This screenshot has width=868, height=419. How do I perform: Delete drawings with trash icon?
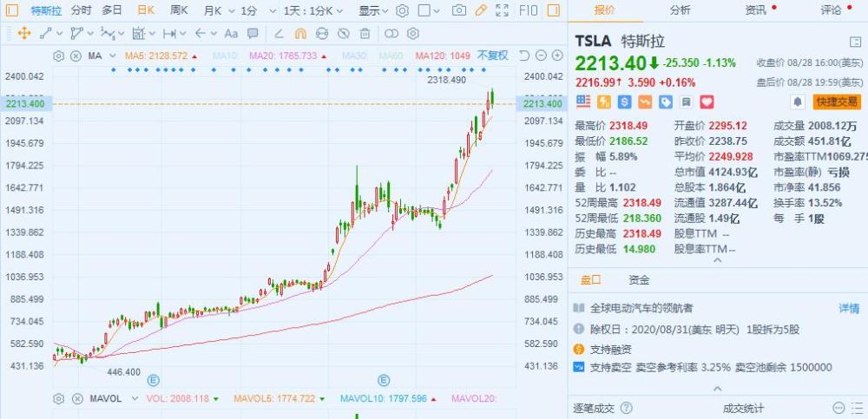point(365,34)
